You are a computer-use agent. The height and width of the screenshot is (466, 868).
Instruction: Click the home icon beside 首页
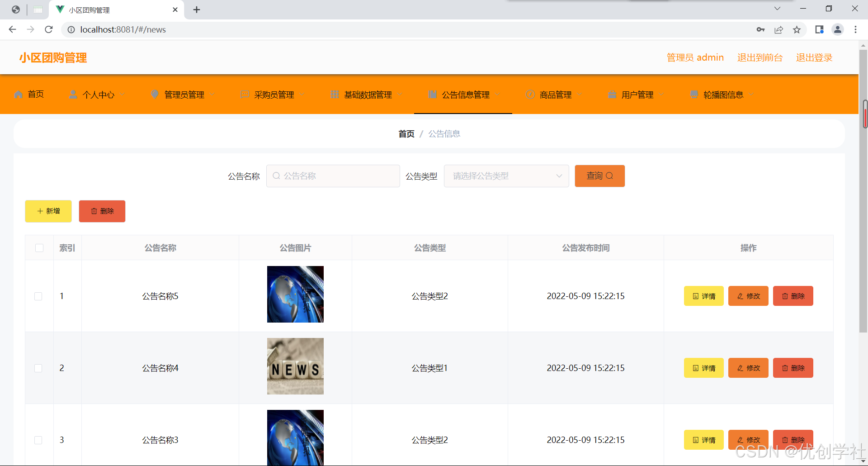(19, 95)
